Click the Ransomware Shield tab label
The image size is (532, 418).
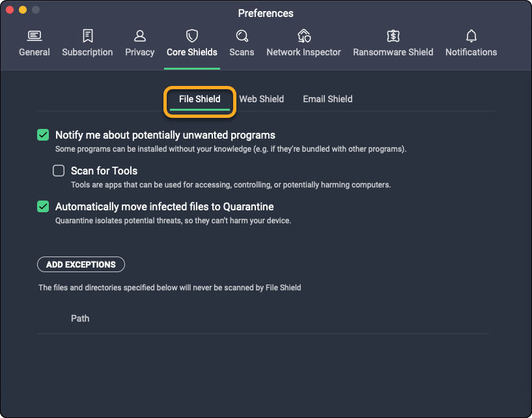(393, 52)
